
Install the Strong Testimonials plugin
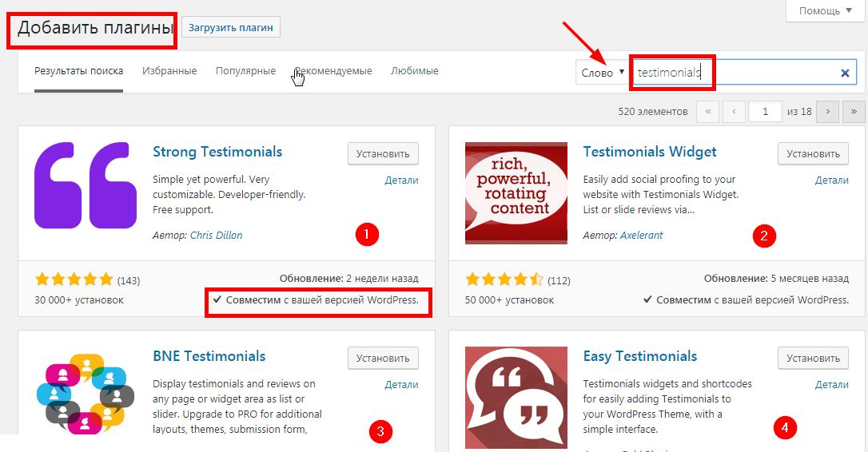(383, 154)
